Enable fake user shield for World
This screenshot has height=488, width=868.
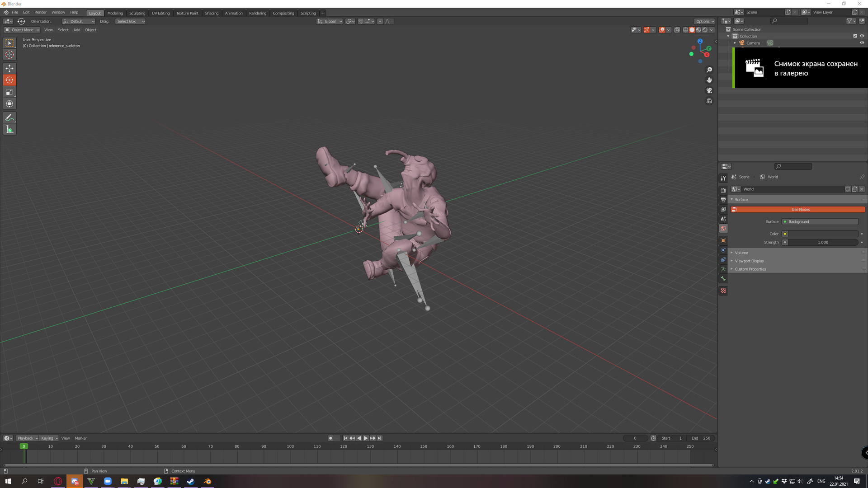[x=848, y=189]
